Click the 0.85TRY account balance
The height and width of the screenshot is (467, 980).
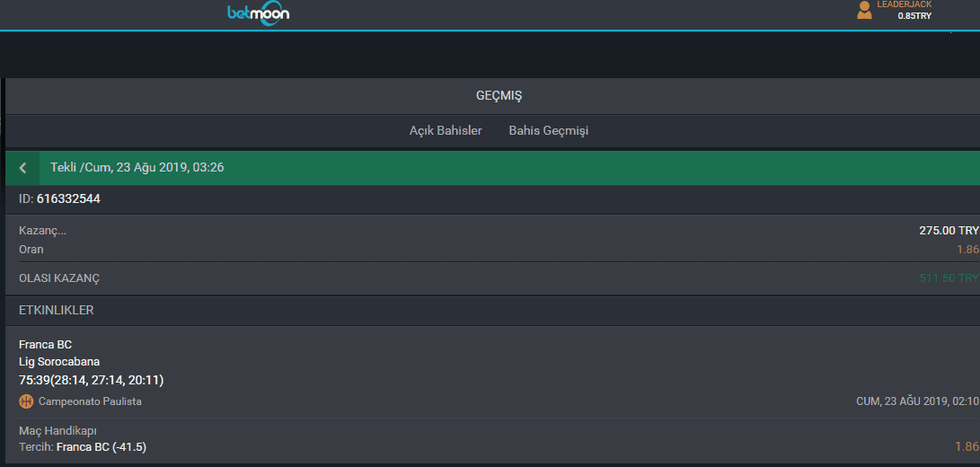914,15
